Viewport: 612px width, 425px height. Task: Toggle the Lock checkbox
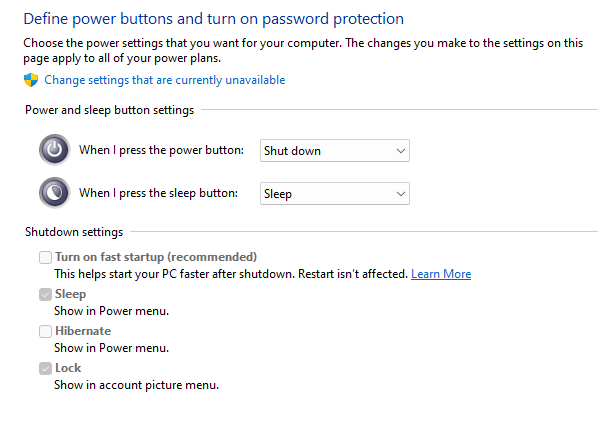(45, 368)
